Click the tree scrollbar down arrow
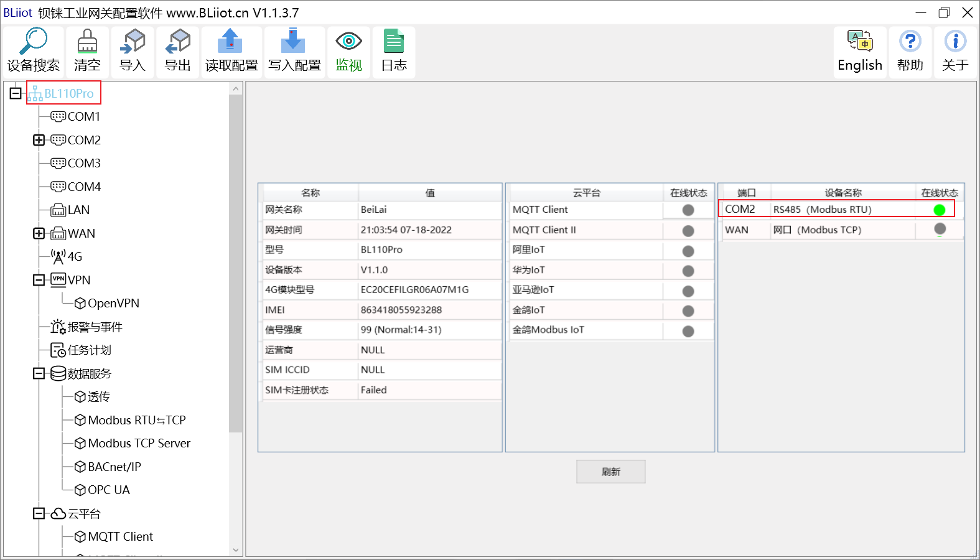Image resolution: width=980 pixels, height=560 pixels. tap(235, 549)
